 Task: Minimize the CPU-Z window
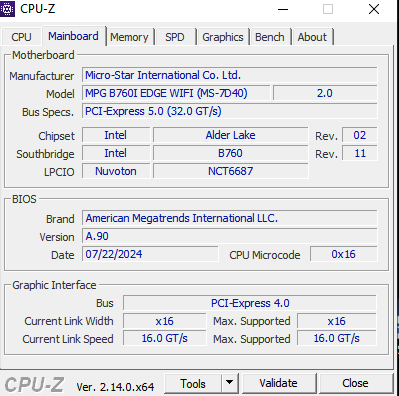[283, 9]
